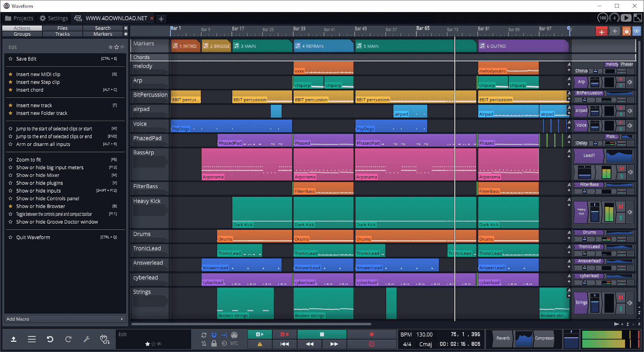Viewport: 644px width, 352px height.
Task: Click the 100 CPU dial in the top bar
Action: point(603,18)
